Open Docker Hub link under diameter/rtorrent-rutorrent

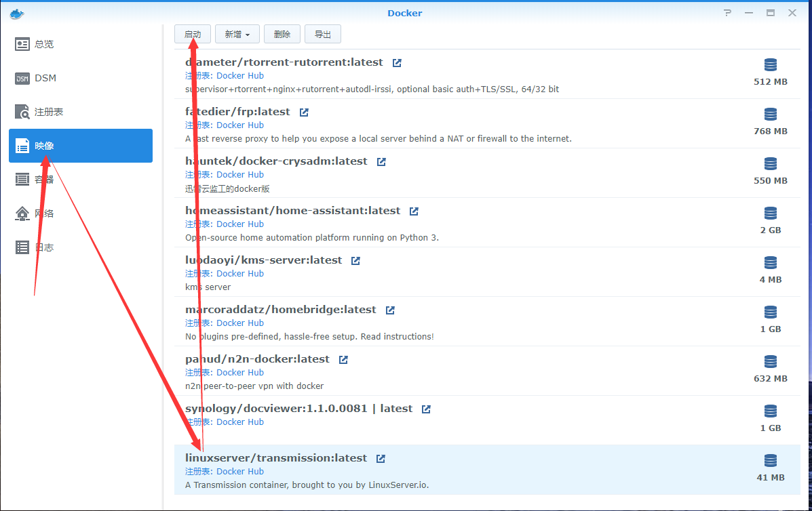click(x=240, y=75)
